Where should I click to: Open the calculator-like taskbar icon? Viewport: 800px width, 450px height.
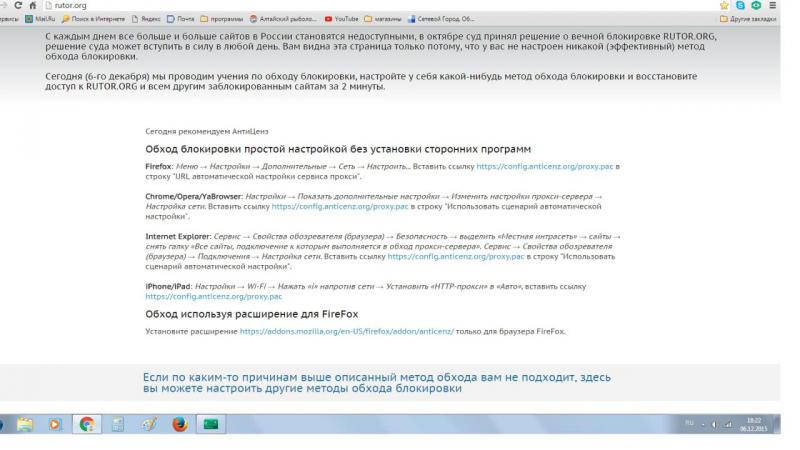click(118, 424)
